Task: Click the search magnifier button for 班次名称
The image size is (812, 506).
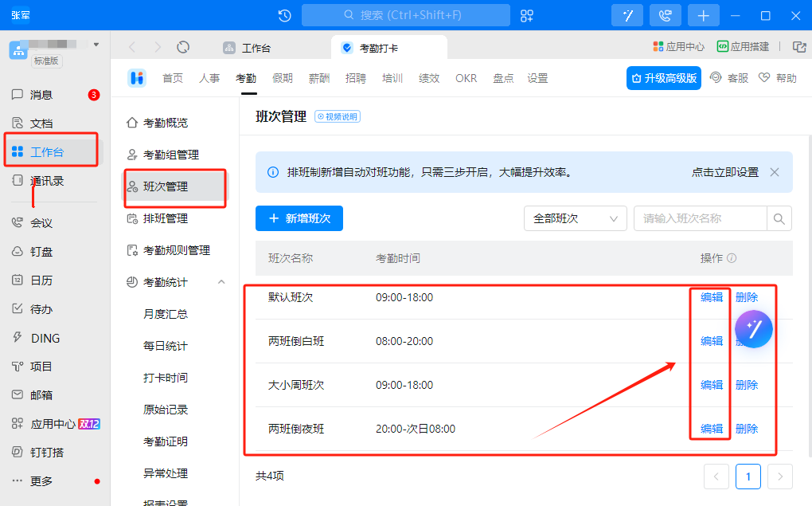Action: pos(779,218)
